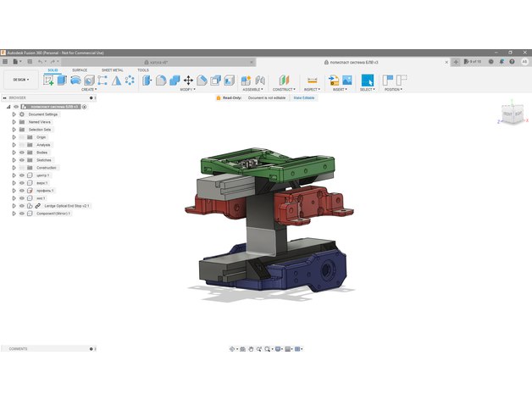Viewport: 532px width, 400px height.
Task: Select the Press Pull tool
Action: pos(147,81)
